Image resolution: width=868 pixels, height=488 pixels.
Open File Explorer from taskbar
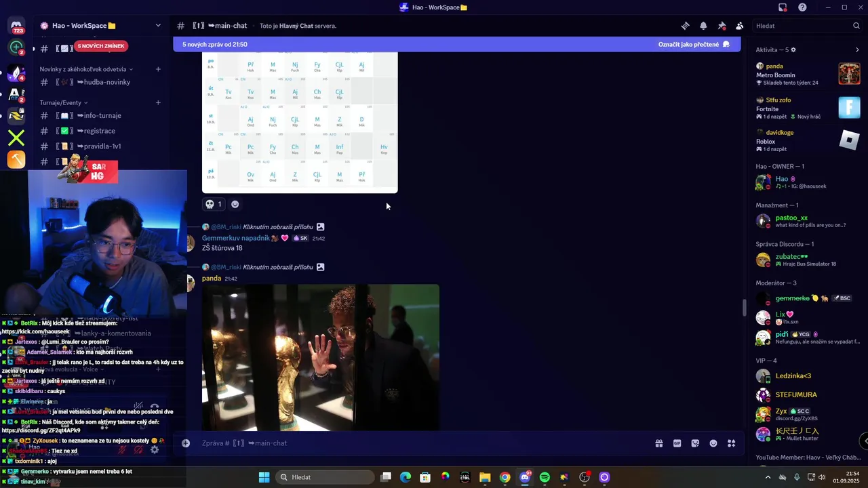485,477
